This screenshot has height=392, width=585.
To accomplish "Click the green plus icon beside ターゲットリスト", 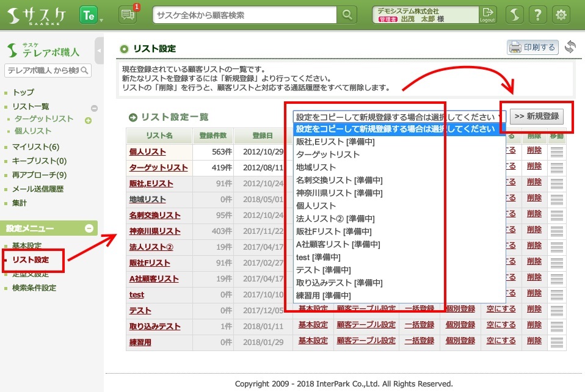I will 88,120.
